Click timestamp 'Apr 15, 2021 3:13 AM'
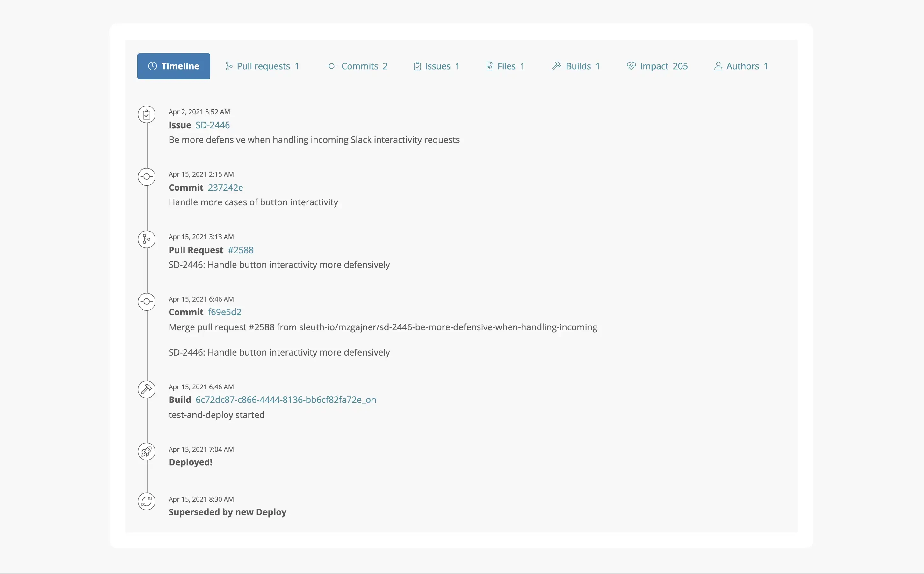The height and width of the screenshot is (574, 924). (201, 237)
